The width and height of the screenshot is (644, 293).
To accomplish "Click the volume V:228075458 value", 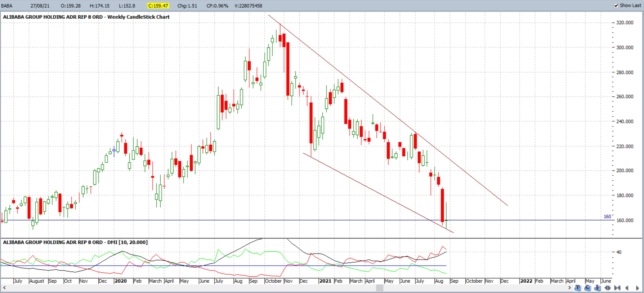I will click(248, 6).
